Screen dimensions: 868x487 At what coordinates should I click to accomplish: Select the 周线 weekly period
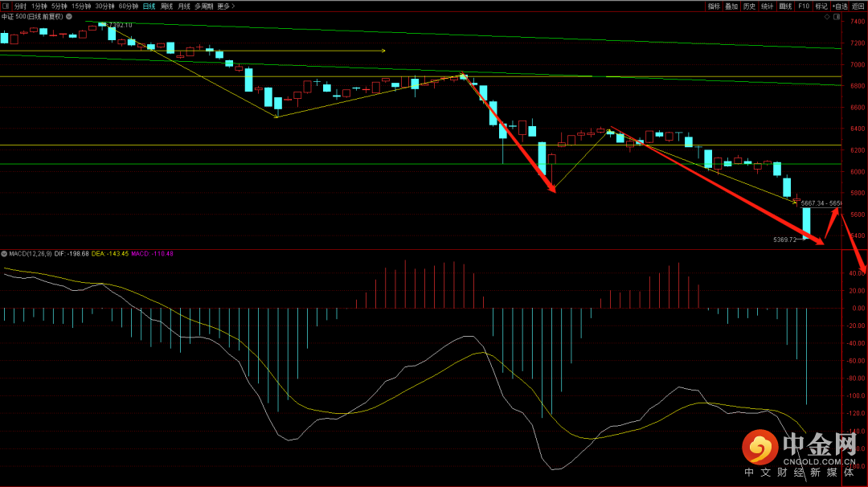click(x=166, y=6)
